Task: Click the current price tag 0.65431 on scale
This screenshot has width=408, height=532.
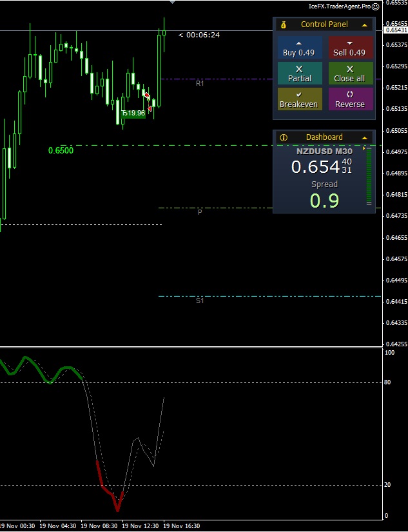Action: (x=396, y=30)
